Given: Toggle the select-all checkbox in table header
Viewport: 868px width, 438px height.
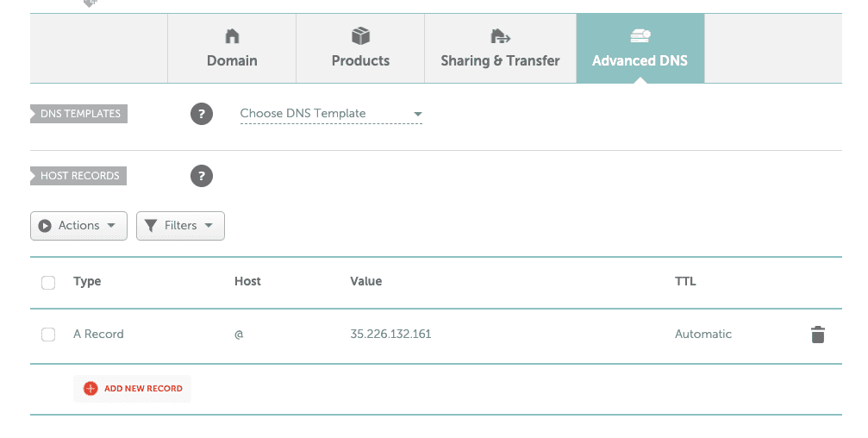Looking at the screenshot, I should pos(48,282).
